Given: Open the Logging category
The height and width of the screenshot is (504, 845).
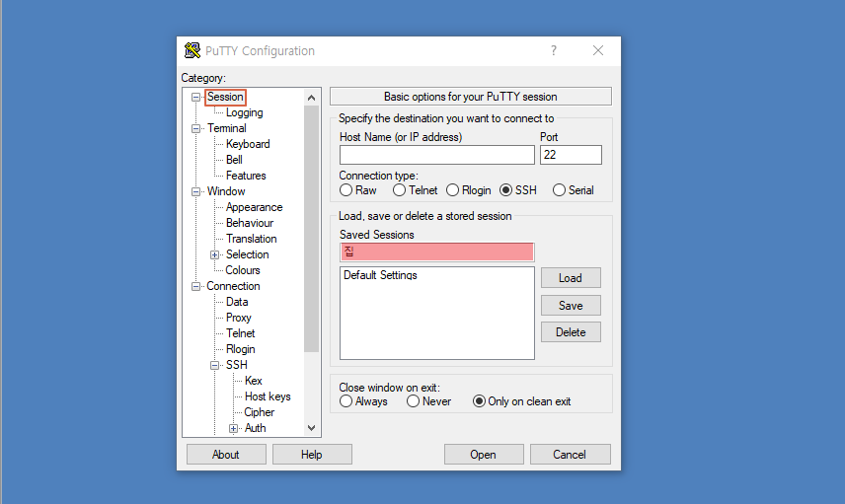Looking at the screenshot, I should pyautogui.click(x=245, y=112).
